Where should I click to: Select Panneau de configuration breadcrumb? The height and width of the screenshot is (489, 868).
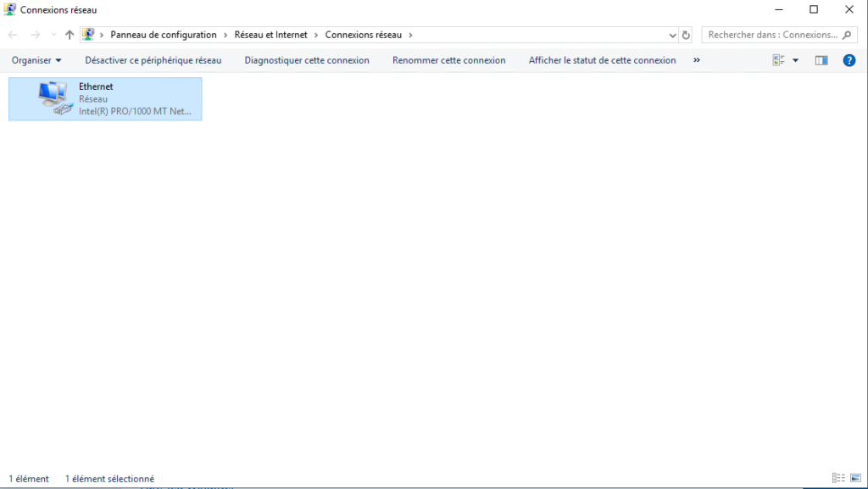pos(164,35)
